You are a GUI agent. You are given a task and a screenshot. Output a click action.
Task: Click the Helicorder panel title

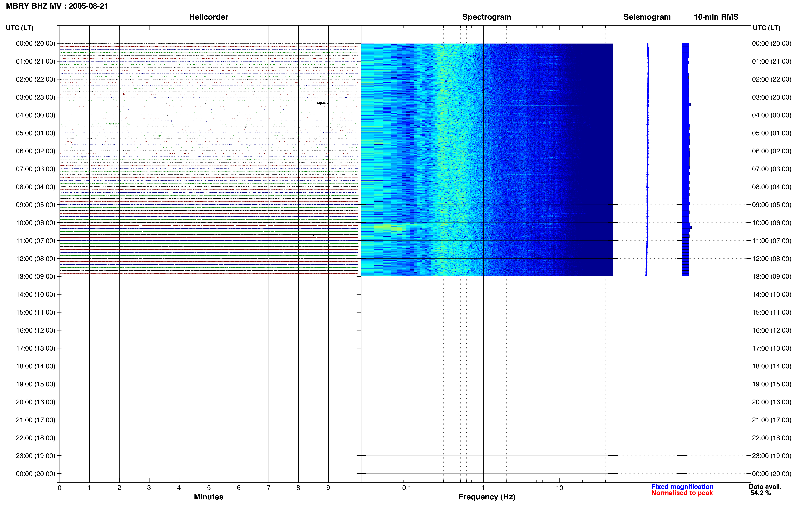pos(209,17)
